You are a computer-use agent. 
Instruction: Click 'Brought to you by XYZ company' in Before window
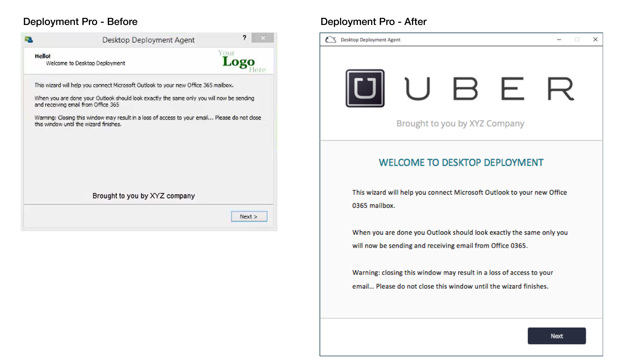144,196
